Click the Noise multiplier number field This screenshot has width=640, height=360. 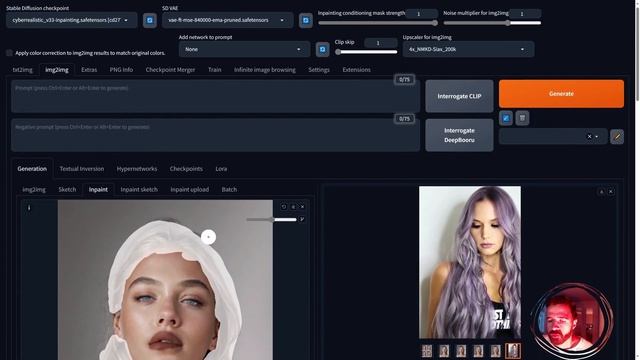pyautogui.click(x=525, y=14)
